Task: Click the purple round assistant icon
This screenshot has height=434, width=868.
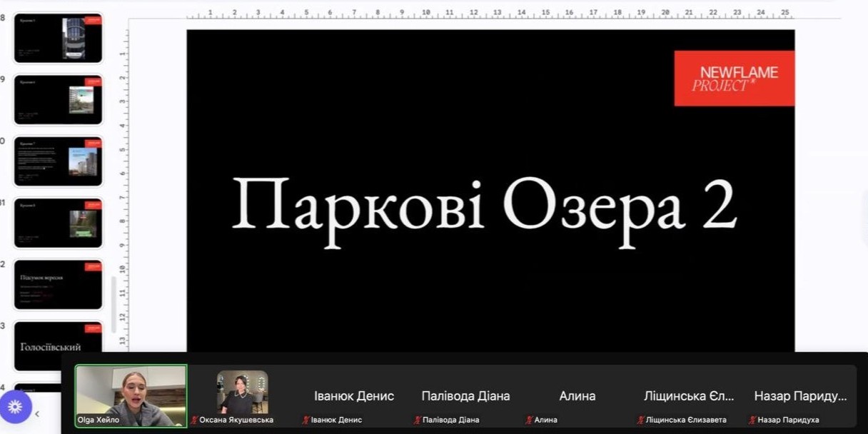Action: [15, 406]
